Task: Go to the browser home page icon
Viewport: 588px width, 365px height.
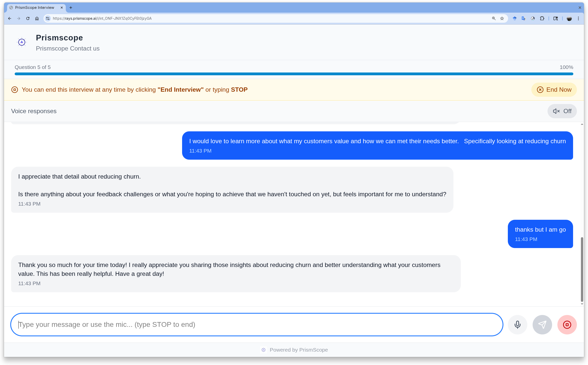Action: pyautogui.click(x=37, y=18)
